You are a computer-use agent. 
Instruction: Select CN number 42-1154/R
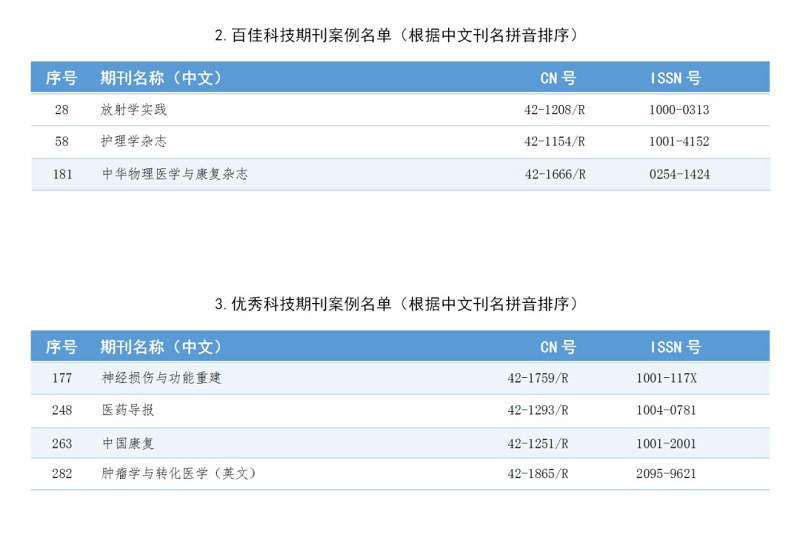pyautogui.click(x=554, y=142)
